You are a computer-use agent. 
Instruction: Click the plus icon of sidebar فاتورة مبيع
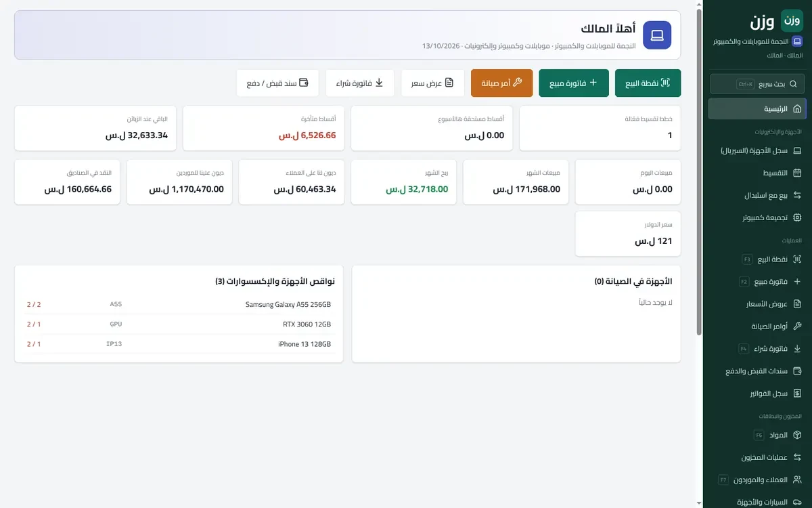[x=797, y=281]
